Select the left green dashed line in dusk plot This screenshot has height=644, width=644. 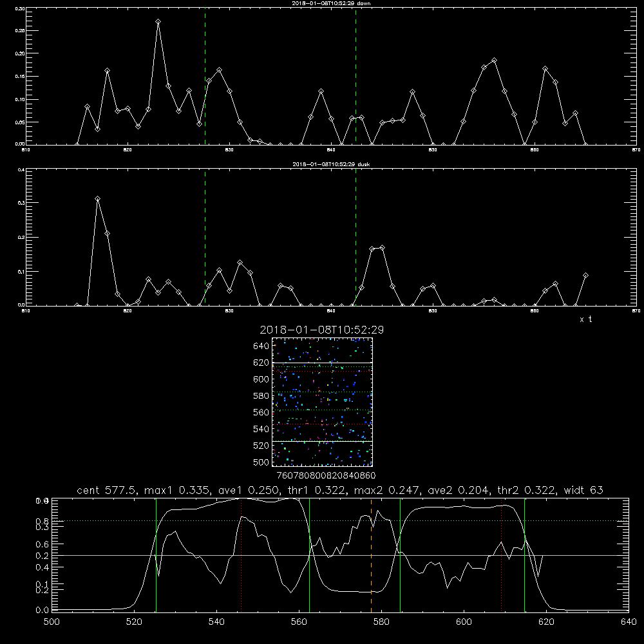205,237
